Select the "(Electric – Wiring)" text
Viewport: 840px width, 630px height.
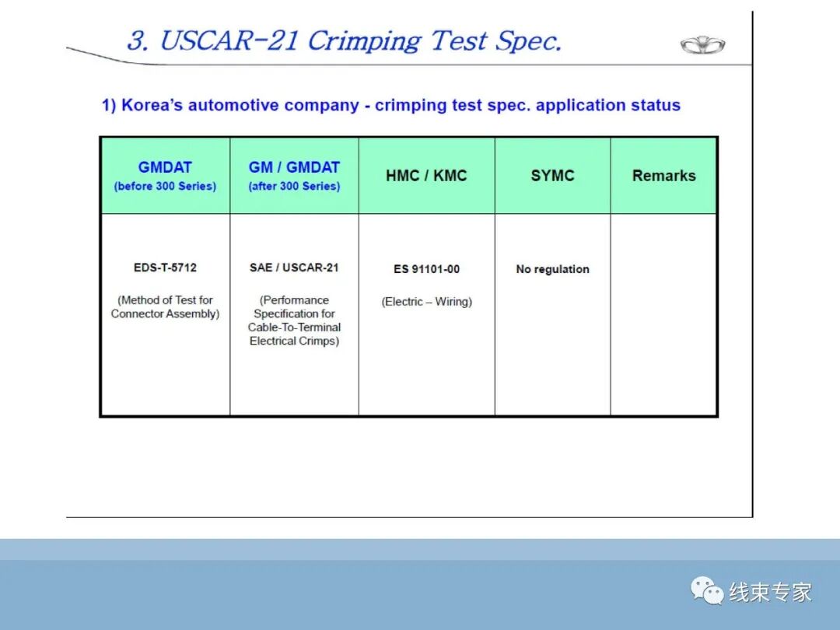[x=426, y=302]
